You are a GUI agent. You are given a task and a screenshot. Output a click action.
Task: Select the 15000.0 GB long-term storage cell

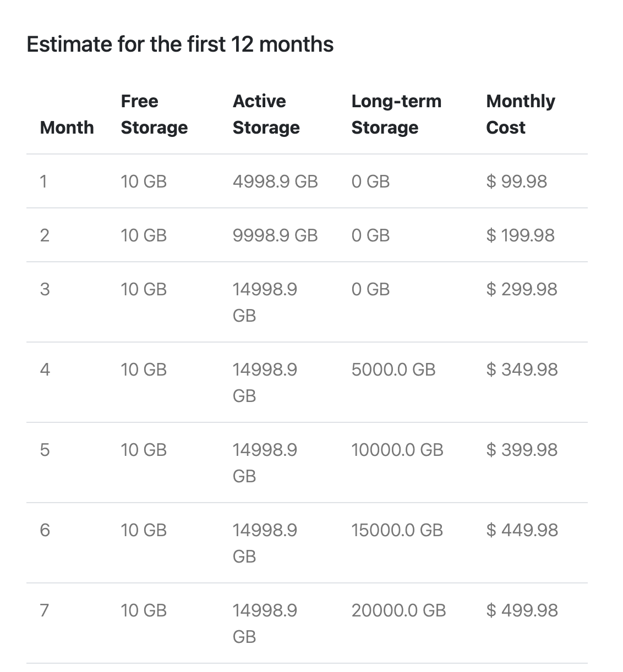point(397,530)
